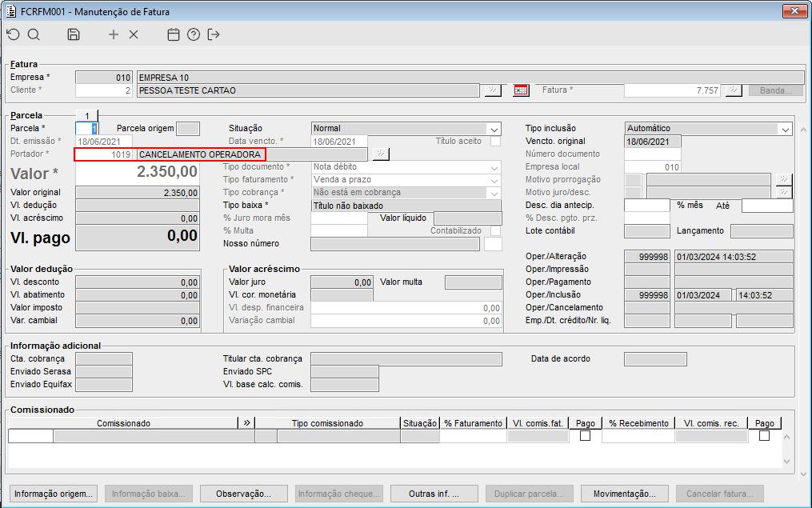
Task: Click the Duplicar parcela... button
Action: coord(530,494)
